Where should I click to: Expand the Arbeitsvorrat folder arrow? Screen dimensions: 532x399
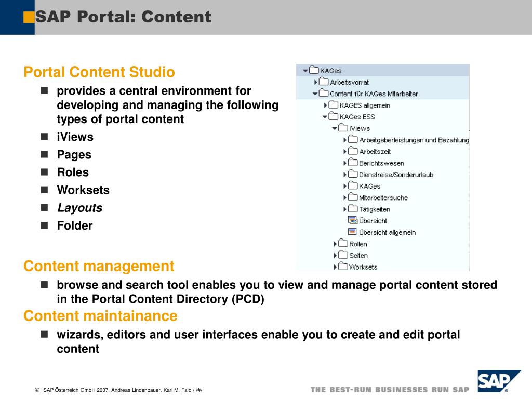tap(315, 82)
